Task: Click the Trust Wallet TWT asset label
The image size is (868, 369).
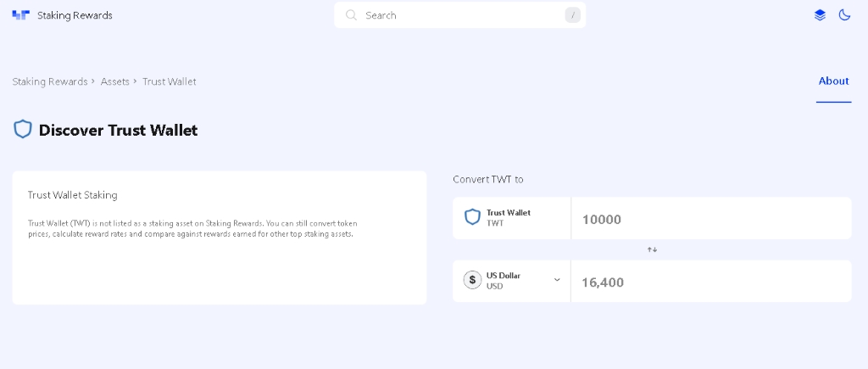Action: pos(508,217)
